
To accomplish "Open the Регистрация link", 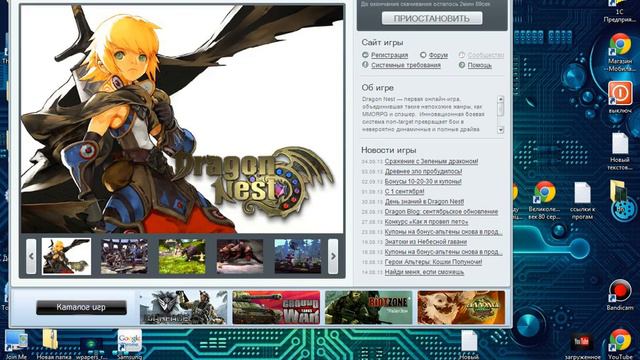I will [x=389, y=55].
